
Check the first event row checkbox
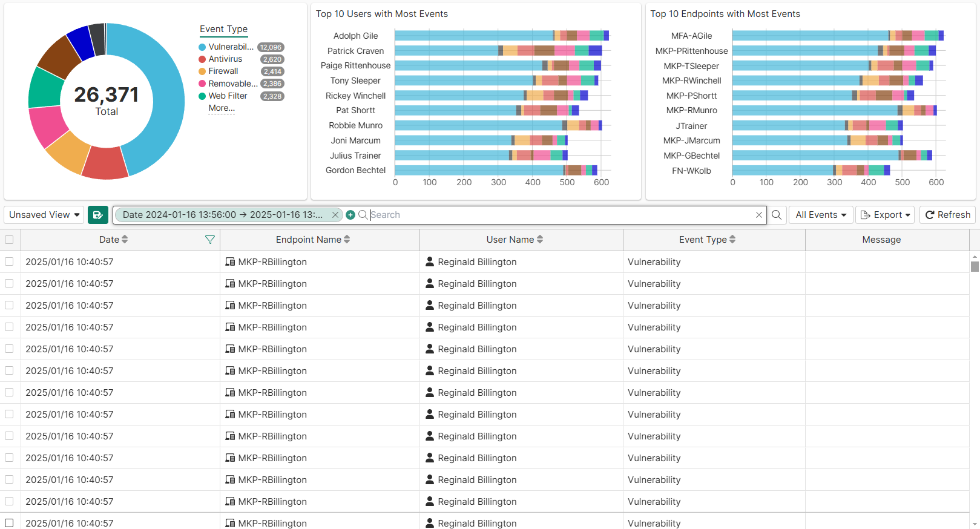(9, 261)
